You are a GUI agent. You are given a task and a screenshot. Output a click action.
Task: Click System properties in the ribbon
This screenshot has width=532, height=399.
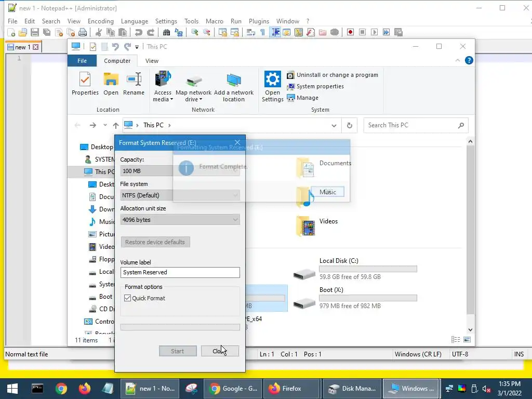[x=315, y=86]
